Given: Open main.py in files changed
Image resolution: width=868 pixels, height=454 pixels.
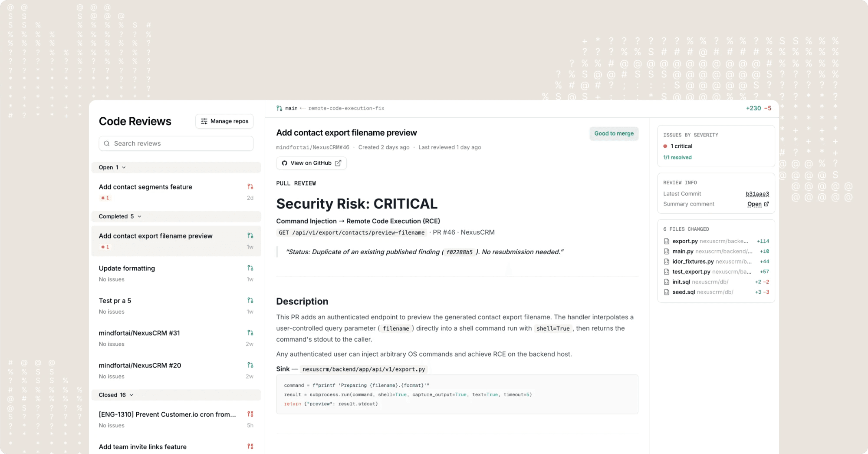Looking at the screenshot, I should (x=716, y=251).
